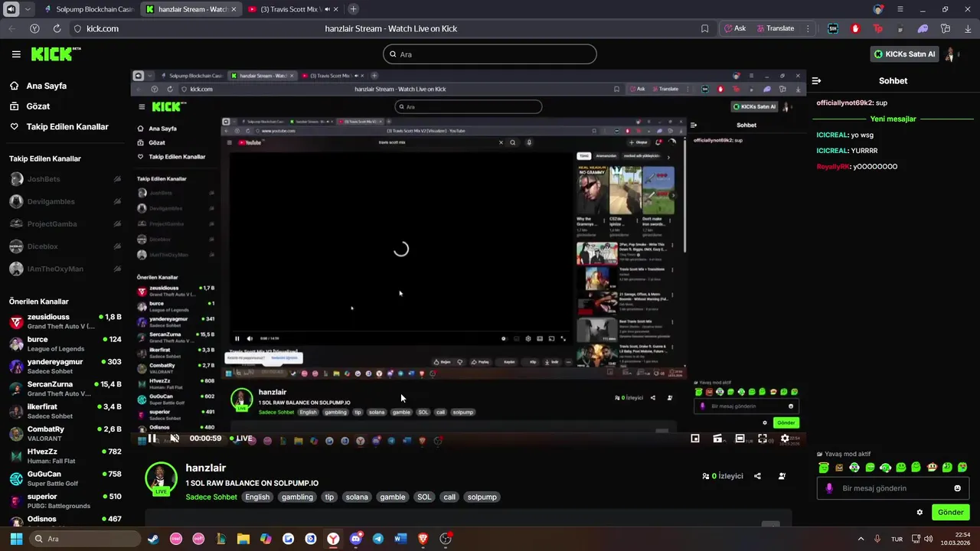Click the KICK logo
The image size is (980, 551).
click(x=55, y=54)
